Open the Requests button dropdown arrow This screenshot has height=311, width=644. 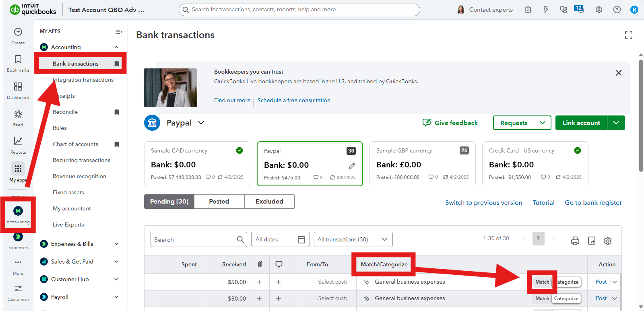tap(543, 123)
